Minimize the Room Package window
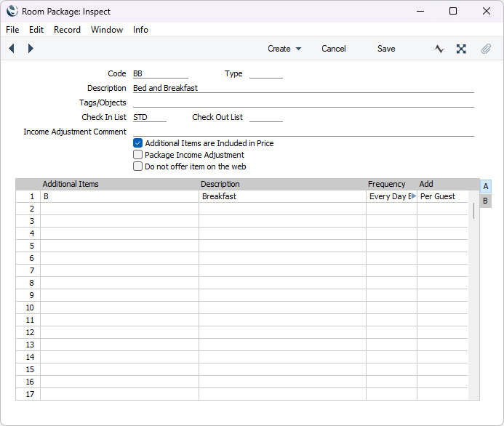The width and height of the screenshot is (504, 426). 420,11
